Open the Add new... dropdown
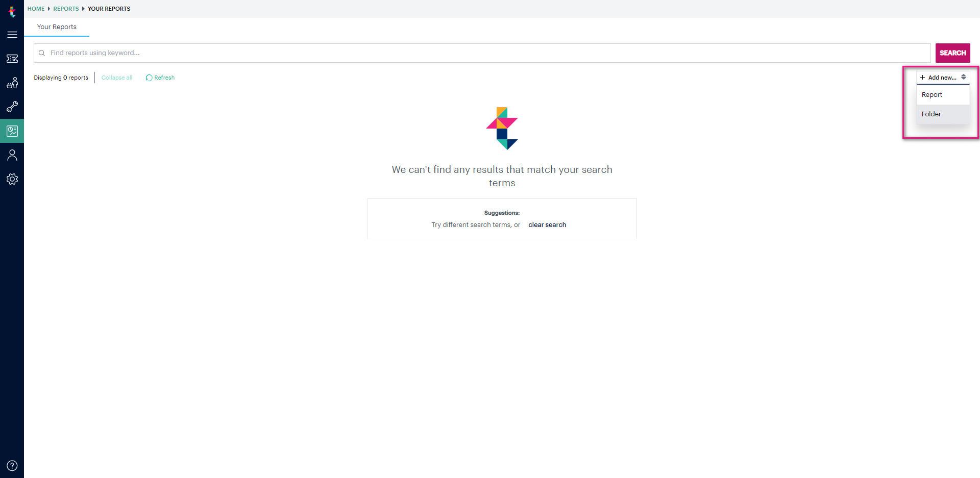 942,78
